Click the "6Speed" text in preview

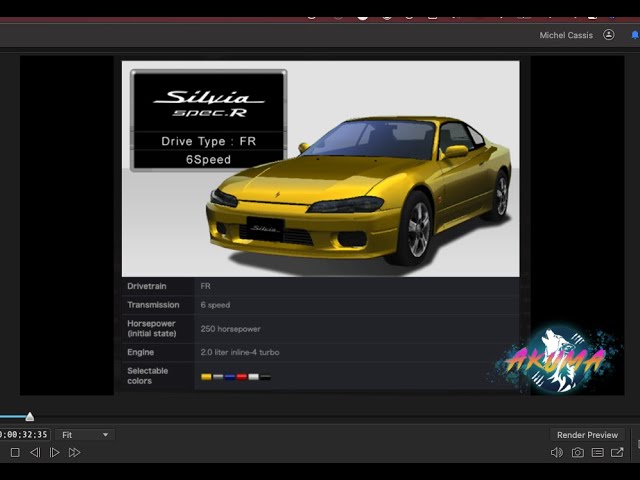(209, 160)
